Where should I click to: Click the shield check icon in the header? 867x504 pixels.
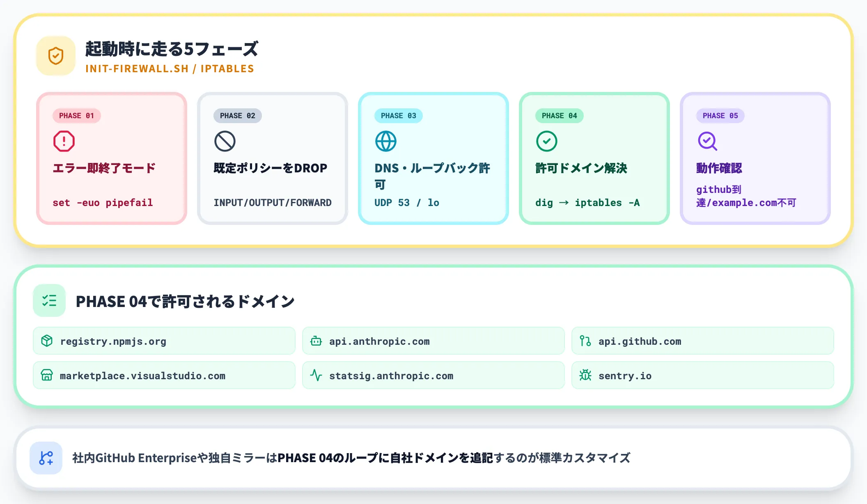pyautogui.click(x=56, y=56)
